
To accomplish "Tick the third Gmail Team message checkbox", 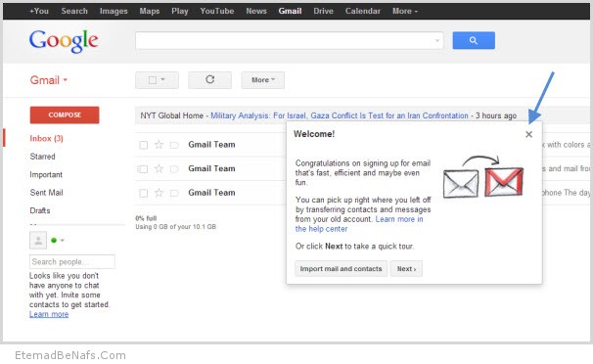I will pos(143,193).
